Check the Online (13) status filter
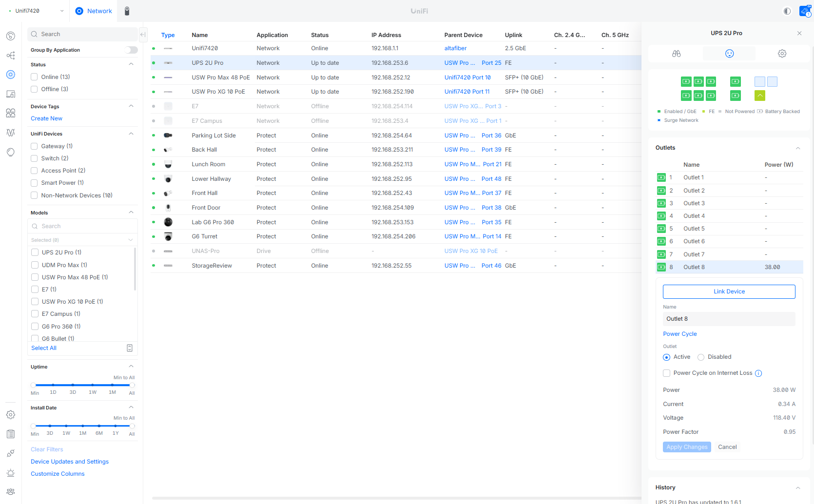Viewport: 814px width, 504px height. (34, 77)
